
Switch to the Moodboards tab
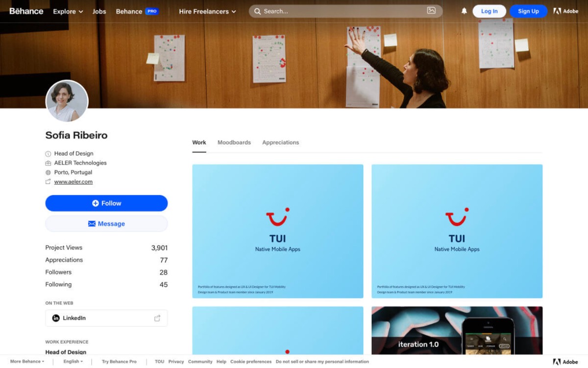point(234,142)
